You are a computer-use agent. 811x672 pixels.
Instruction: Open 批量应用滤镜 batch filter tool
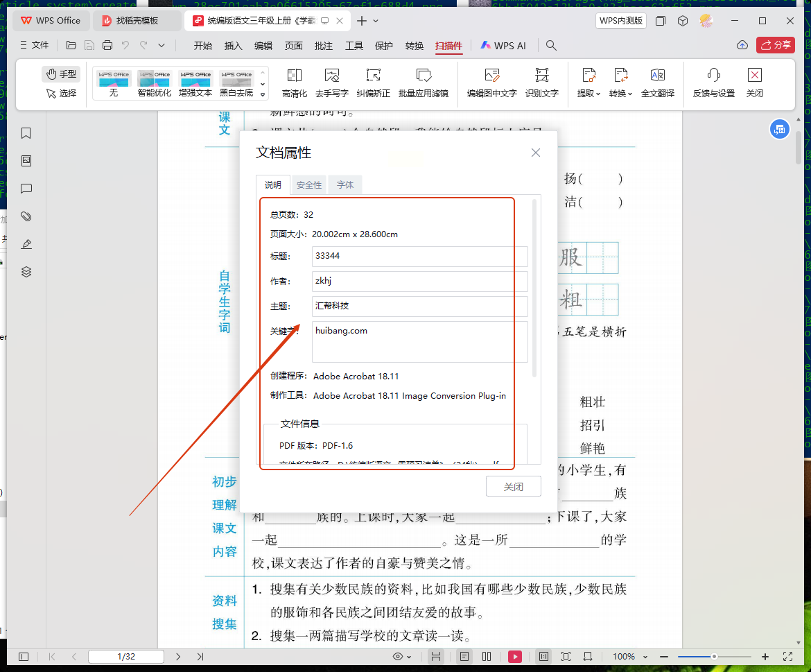coord(423,83)
